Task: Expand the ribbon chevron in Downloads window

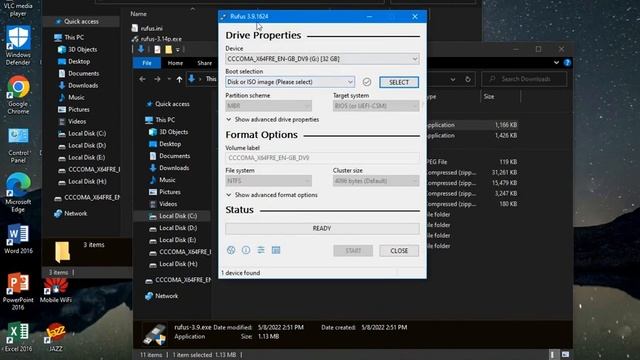Action: tap(556, 63)
